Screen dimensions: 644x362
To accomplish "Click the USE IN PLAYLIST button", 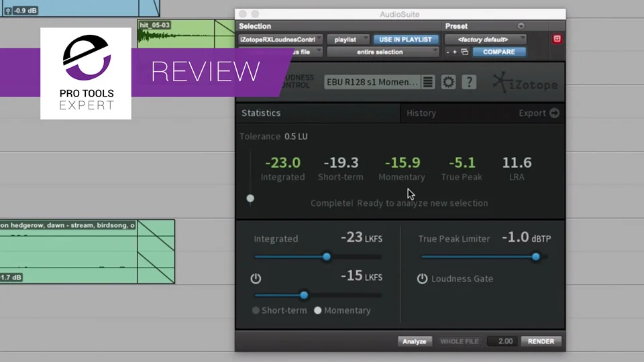I will click(405, 40).
